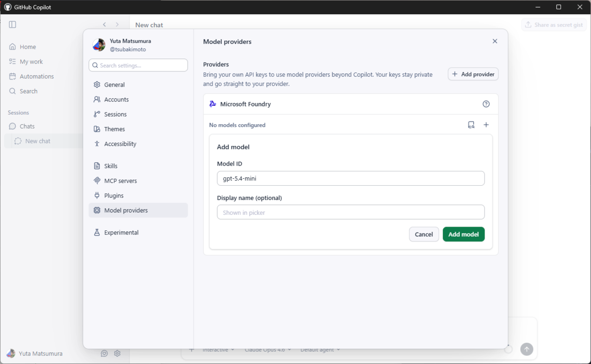Click the Experimental flask icon
This screenshot has height=364, width=591.
coord(97,232)
